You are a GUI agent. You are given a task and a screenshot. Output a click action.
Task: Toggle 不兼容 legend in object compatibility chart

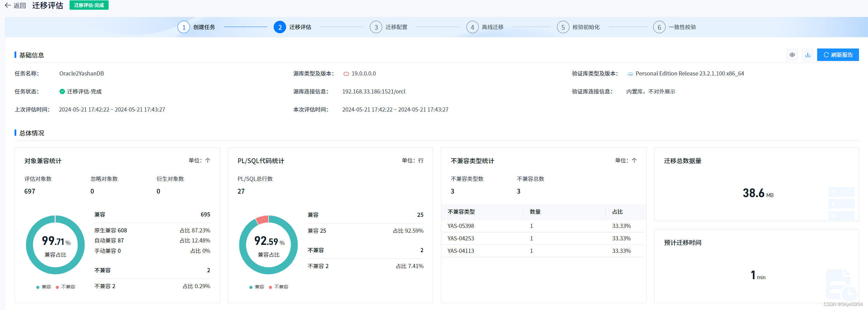point(65,287)
